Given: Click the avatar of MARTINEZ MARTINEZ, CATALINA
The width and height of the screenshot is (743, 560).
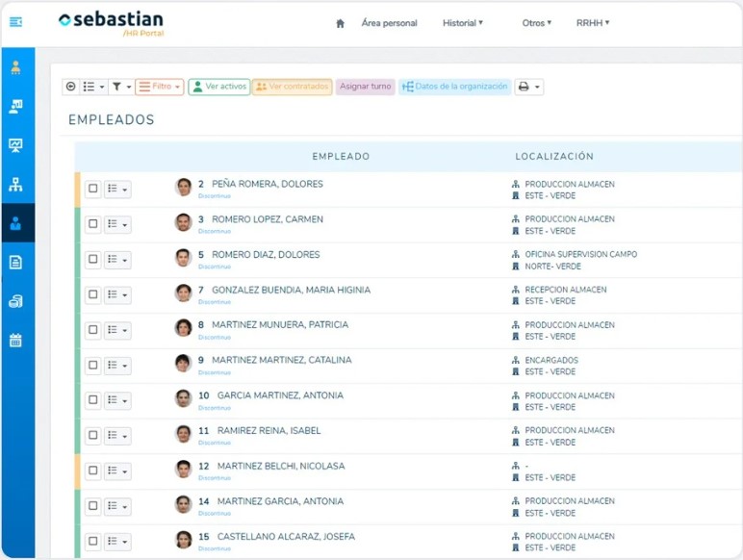Looking at the screenshot, I should click(184, 364).
